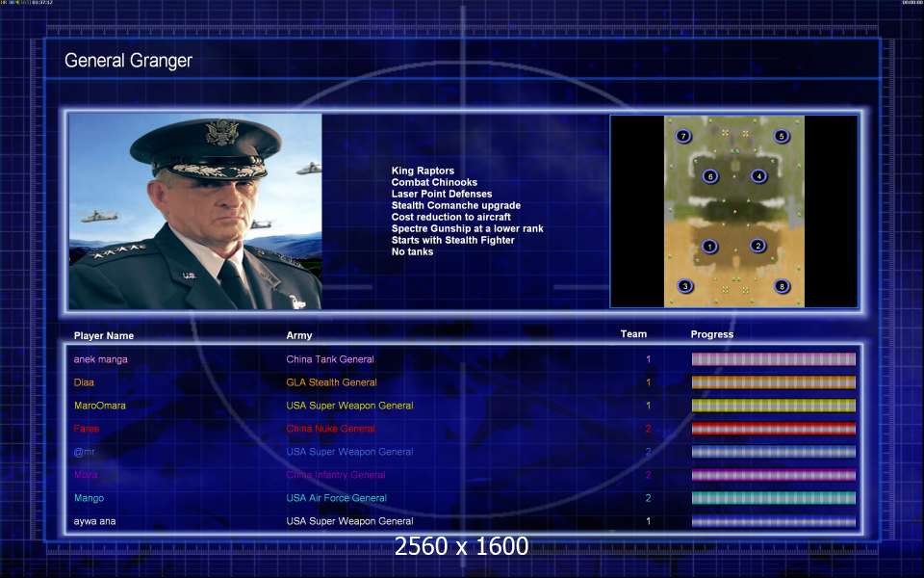Click Fares' red progress bar
The height and width of the screenshot is (578, 924).
pyautogui.click(x=773, y=429)
